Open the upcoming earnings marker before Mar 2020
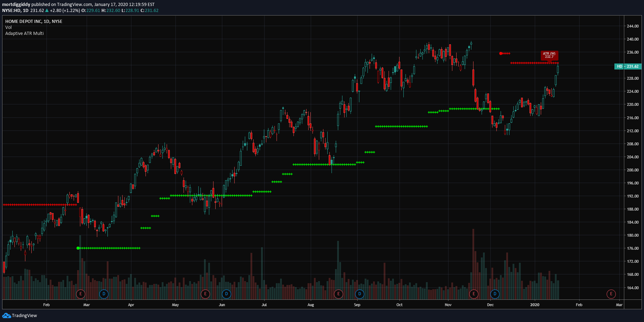This screenshot has width=644, height=322. click(x=611, y=294)
